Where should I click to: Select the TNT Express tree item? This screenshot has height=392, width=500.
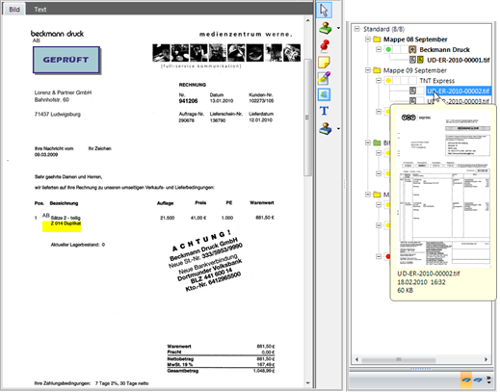pyautogui.click(x=437, y=81)
